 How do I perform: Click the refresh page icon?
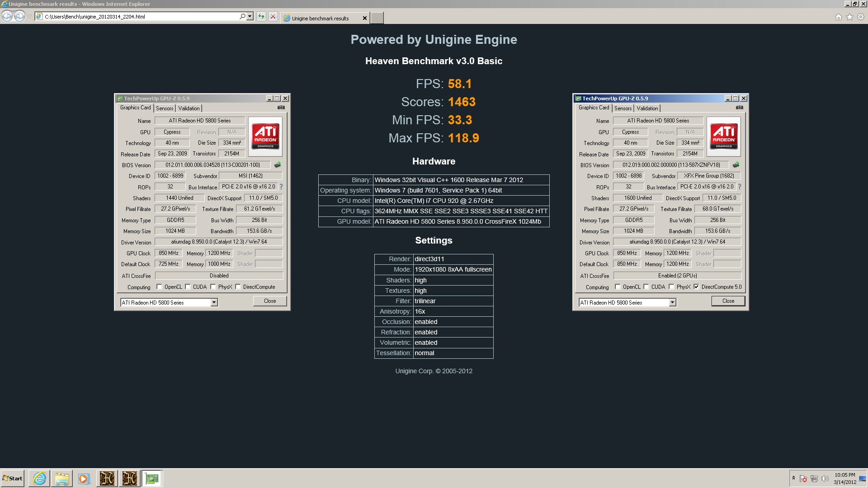(x=261, y=16)
